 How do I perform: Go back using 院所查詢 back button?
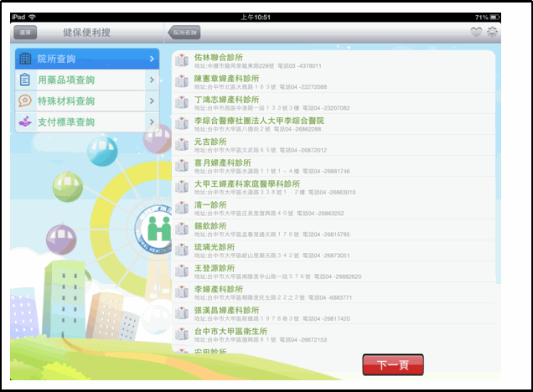pyautogui.click(x=184, y=33)
